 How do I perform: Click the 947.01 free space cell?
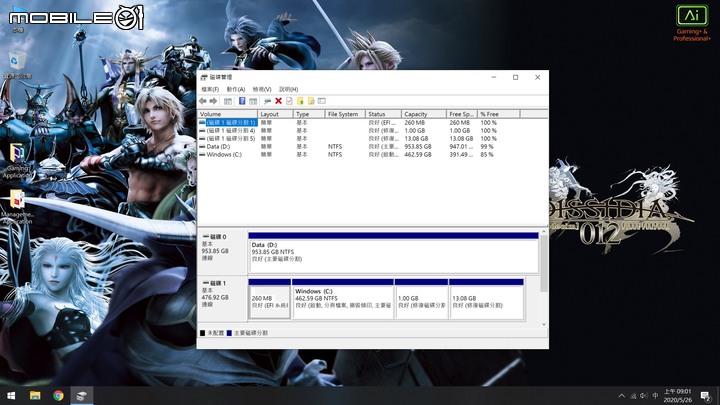(x=461, y=146)
